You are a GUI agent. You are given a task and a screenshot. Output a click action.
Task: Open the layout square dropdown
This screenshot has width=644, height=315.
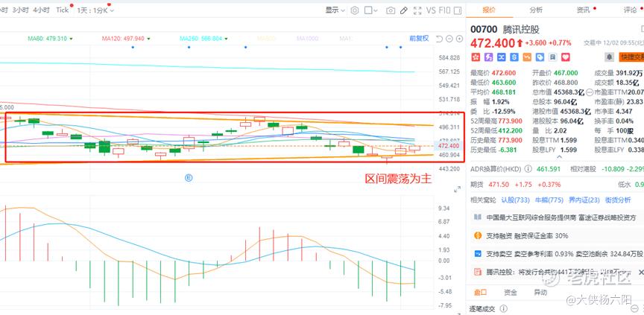pyautogui.click(x=372, y=10)
